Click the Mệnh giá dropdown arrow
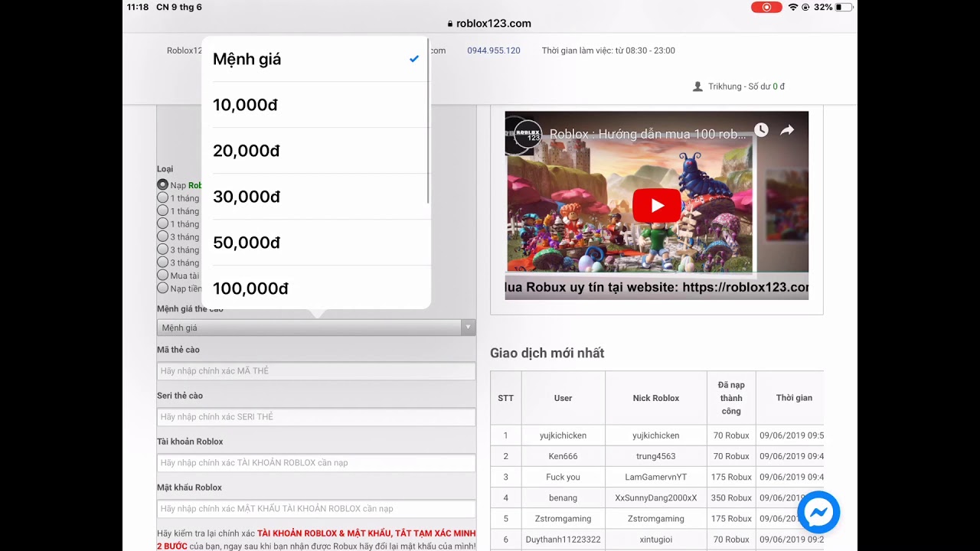 [468, 328]
